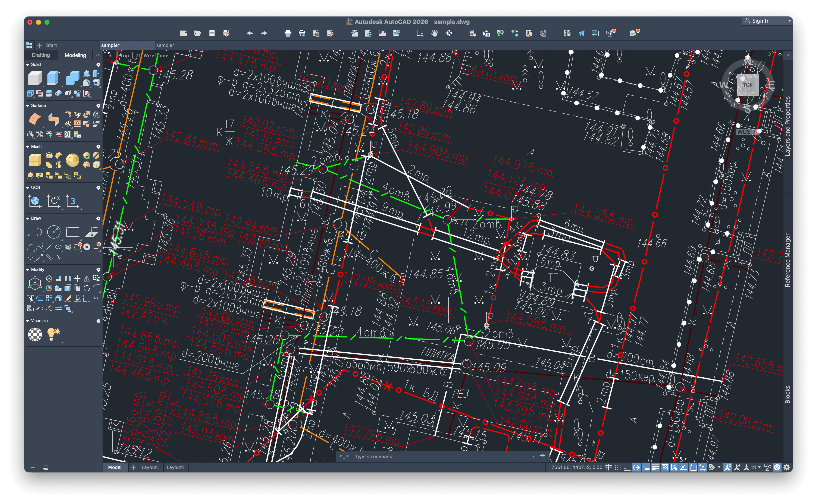Click the Rectangle draw tool
This screenshot has height=504, width=817.
pyautogui.click(x=72, y=232)
